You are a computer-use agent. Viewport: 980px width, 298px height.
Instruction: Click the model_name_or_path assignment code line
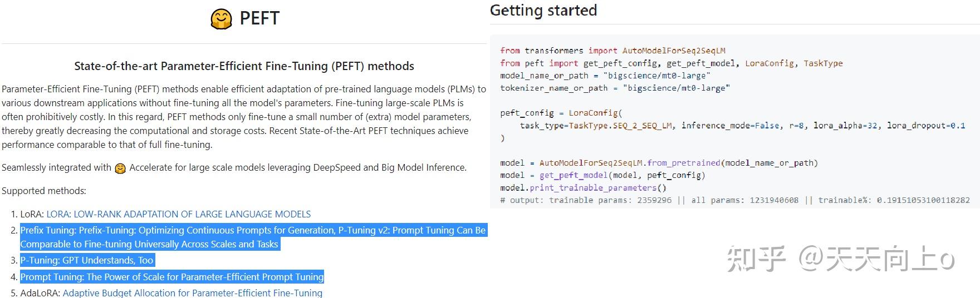(x=605, y=76)
